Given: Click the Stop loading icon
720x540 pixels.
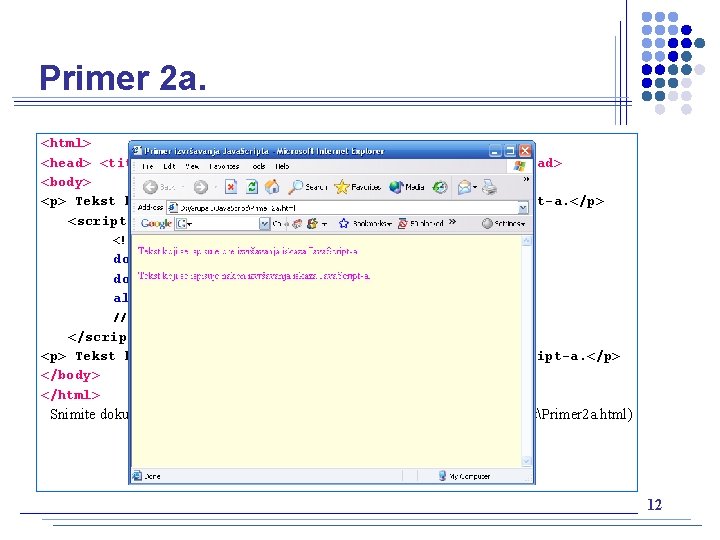Looking at the screenshot, I should click(x=231, y=187).
